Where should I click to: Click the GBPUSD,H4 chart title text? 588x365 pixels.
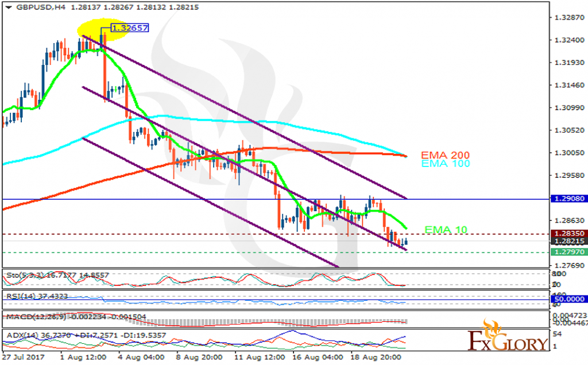click(x=41, y=7)
